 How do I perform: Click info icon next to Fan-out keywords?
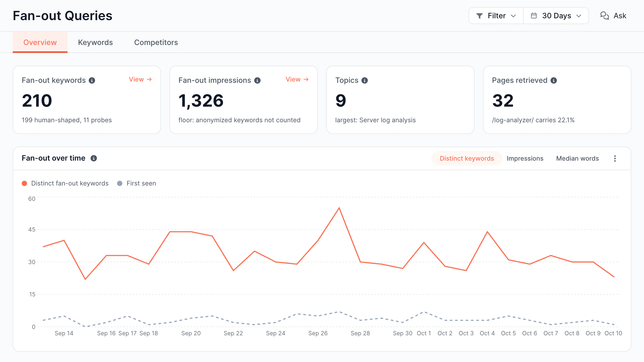(92, 80)
